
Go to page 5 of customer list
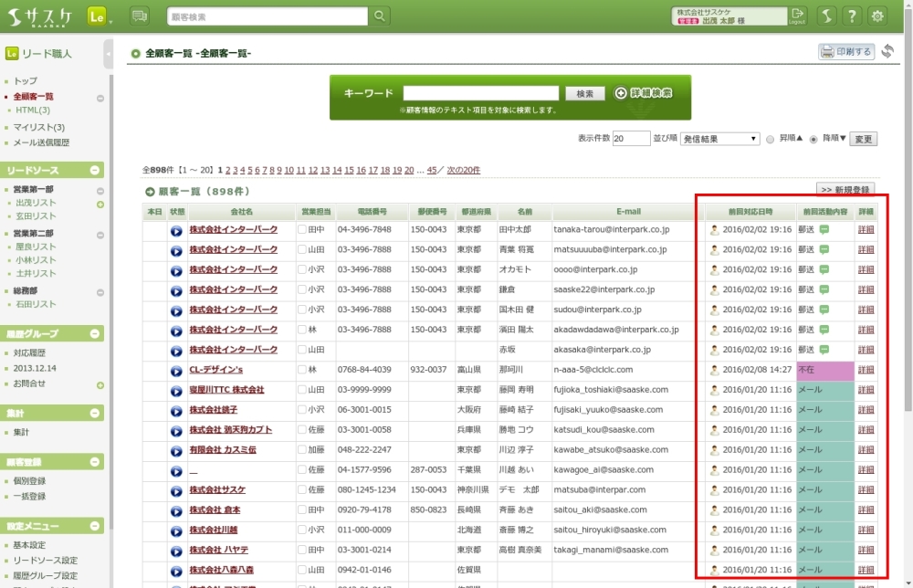click(250, 170)
